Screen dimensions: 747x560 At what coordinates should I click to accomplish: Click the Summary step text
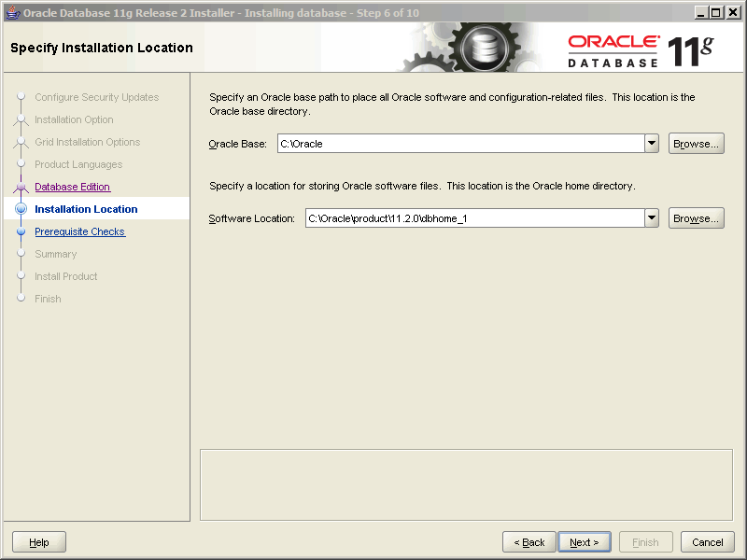(x=56, y=254)
